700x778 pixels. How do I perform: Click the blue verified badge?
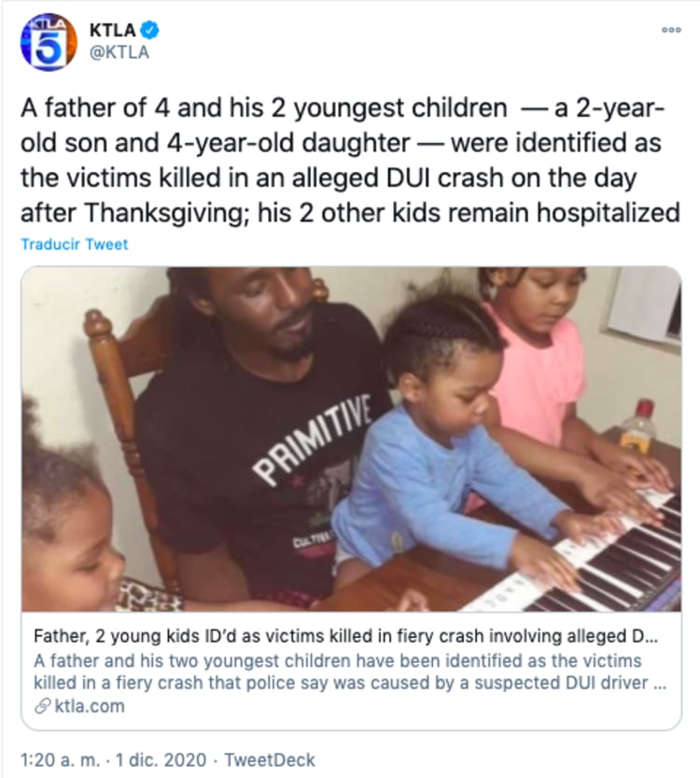[x=149, y=30]
